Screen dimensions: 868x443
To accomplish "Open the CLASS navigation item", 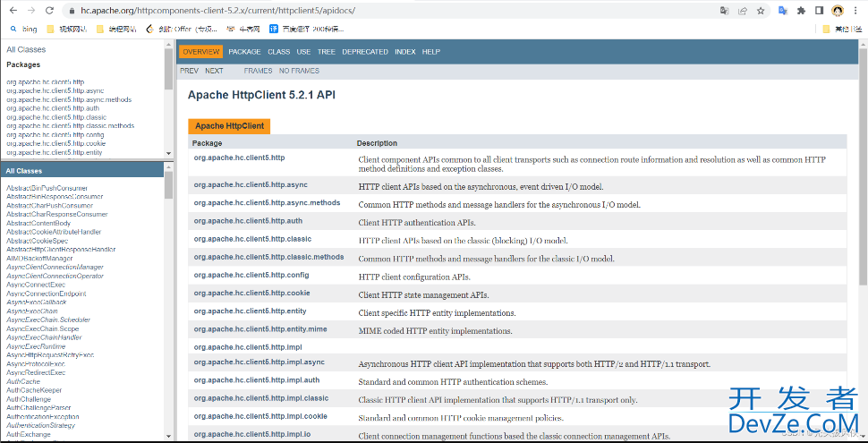I will pos(278,52).
